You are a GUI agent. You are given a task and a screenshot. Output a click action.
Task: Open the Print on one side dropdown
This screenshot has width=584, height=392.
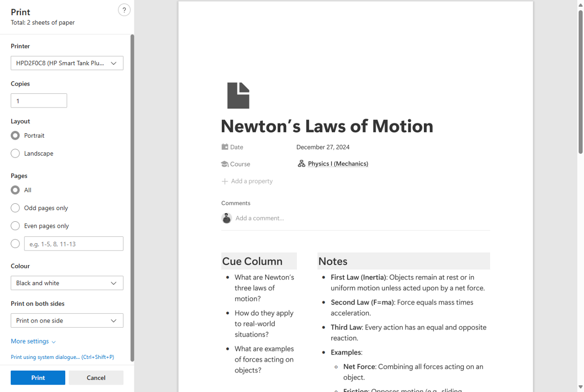pos(67,321)
